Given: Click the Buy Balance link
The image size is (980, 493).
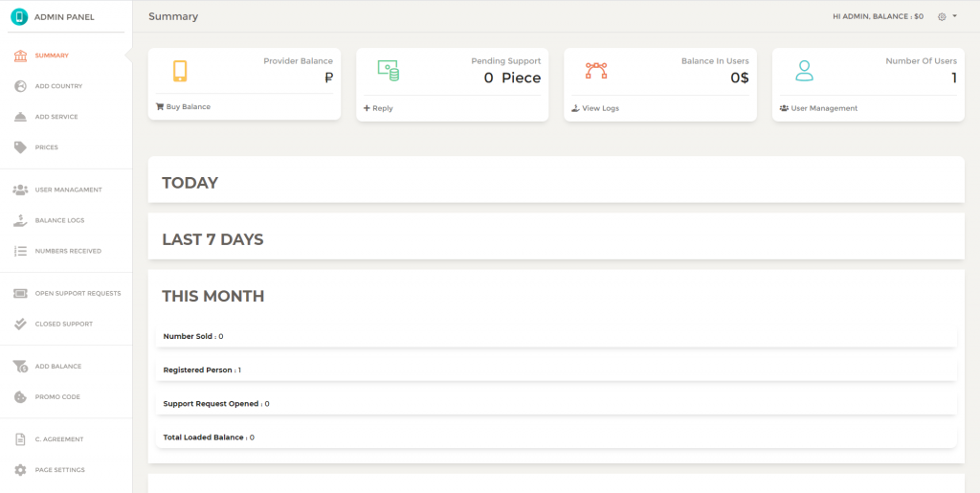Looking at the screenshot, I should coord(183,107).
